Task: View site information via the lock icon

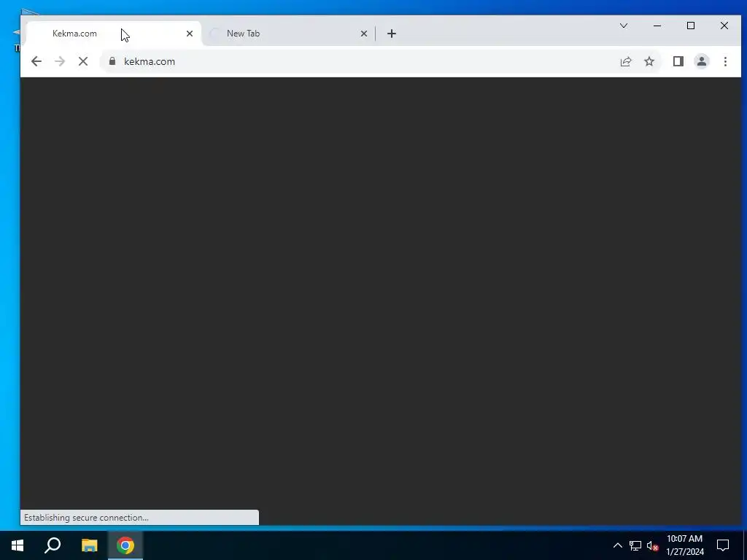Action: pos(112,61)
